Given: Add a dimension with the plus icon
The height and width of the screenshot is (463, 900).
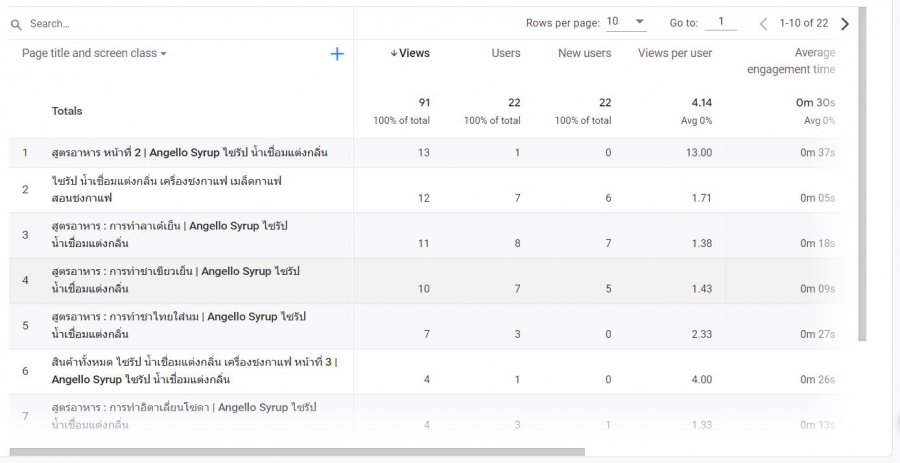Looking at the screenshot, I should (x=337, y=54).
